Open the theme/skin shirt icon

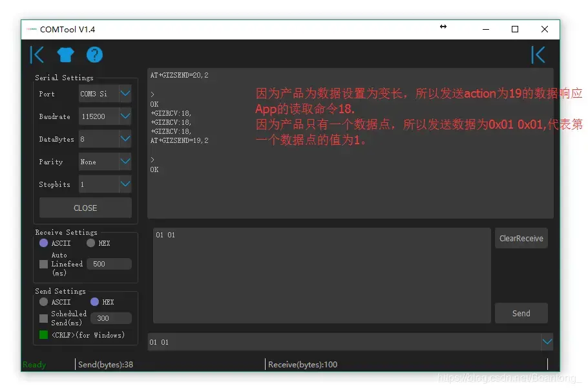point(65,55)
